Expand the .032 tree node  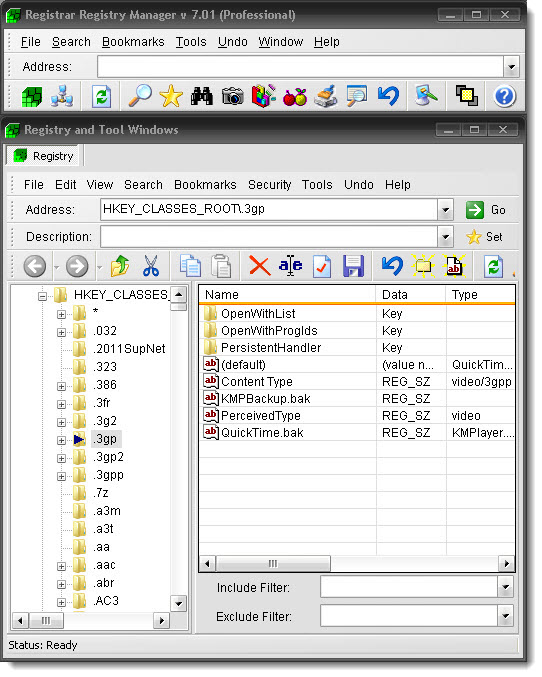(x=61, y=332)
